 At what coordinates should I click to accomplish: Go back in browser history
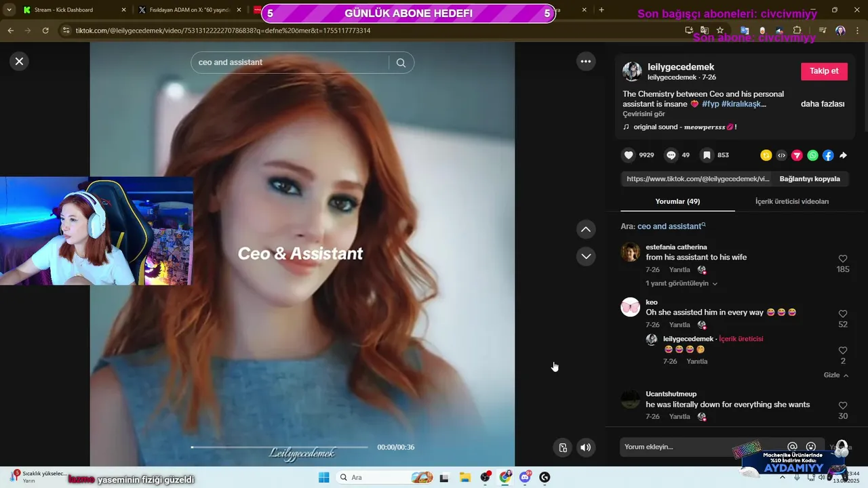point(11,30)
